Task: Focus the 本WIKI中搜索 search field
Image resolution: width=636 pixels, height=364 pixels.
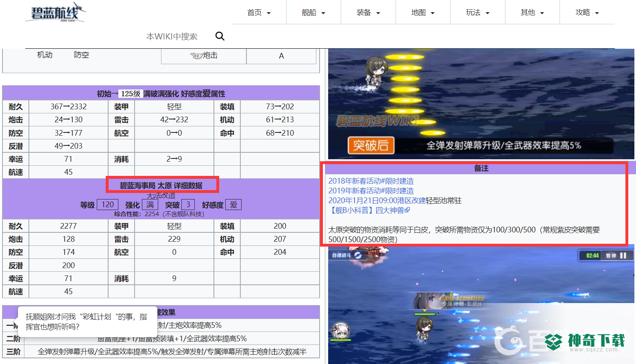Action: coord(172,37)
